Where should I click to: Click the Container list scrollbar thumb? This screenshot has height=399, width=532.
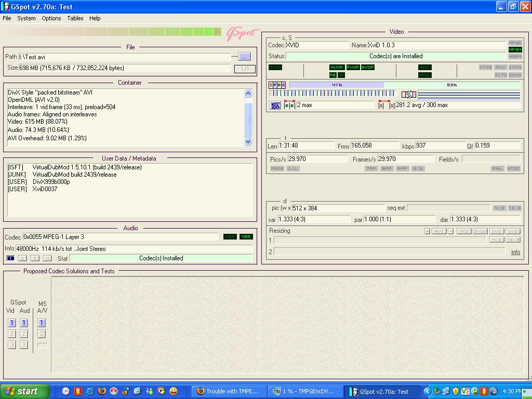click(248, 119)
